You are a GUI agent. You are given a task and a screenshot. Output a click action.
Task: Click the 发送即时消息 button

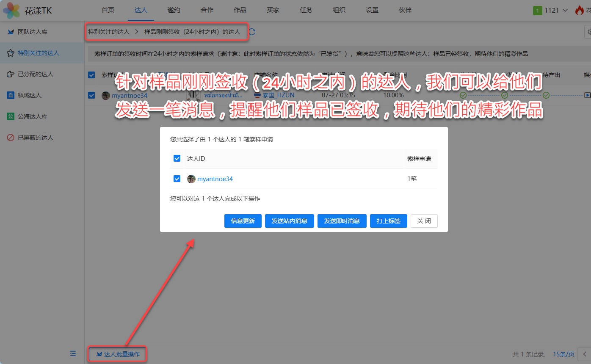(342, 221)
